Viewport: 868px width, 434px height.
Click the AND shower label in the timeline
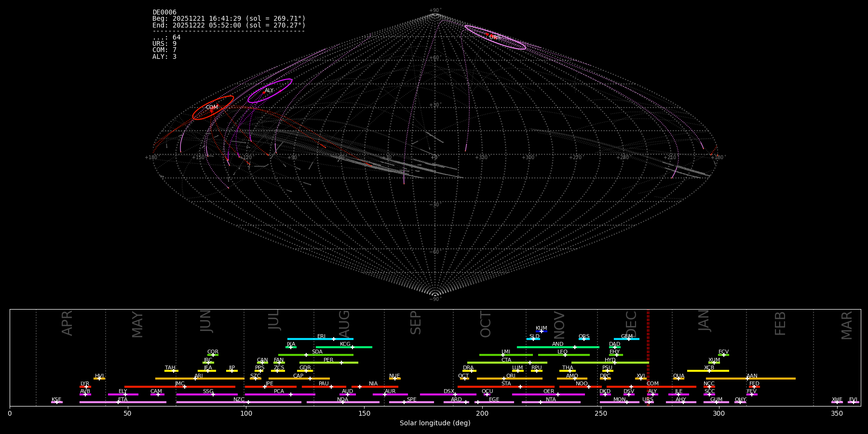point(558,344)
